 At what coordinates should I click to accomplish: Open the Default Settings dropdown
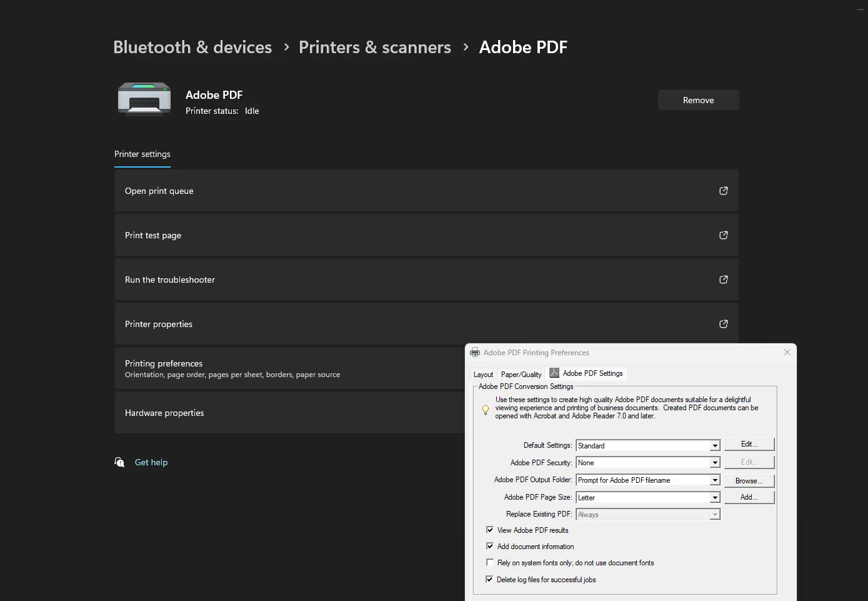[714, 446]
